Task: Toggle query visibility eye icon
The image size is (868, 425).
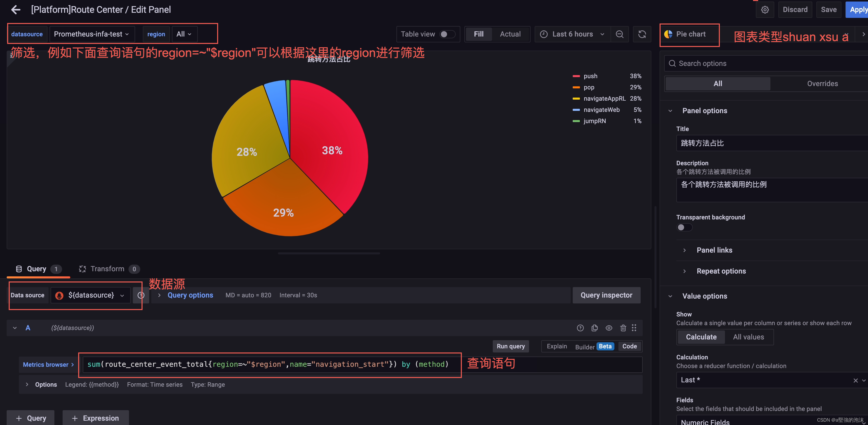Action: click(x=609, y=328)
